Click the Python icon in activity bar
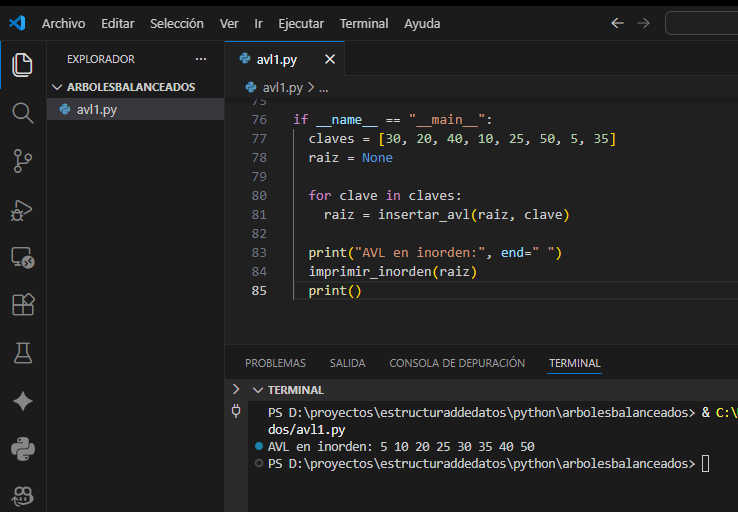Screen dimensions: 738x512 click(x=22, y=449)
